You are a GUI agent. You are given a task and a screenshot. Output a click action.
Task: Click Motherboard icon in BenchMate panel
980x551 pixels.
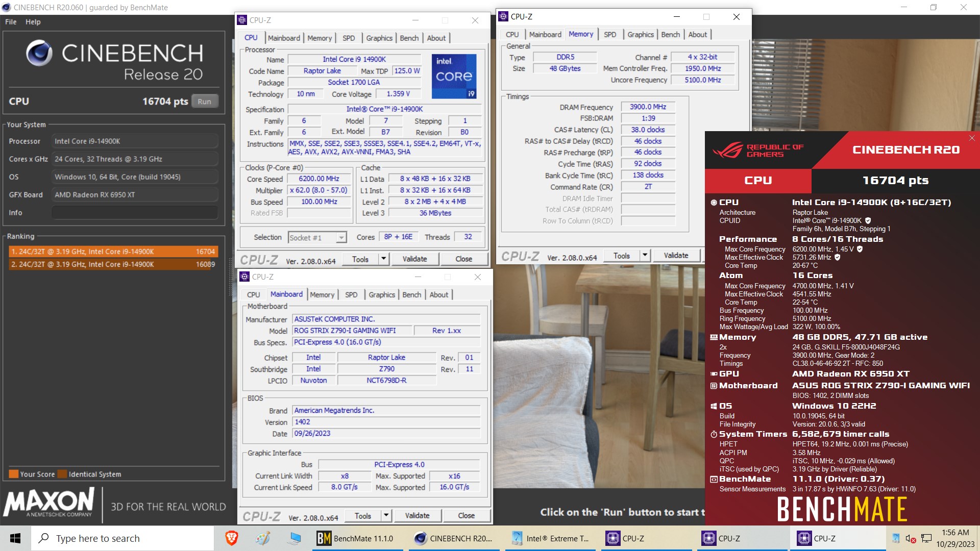tap(714, 386)
